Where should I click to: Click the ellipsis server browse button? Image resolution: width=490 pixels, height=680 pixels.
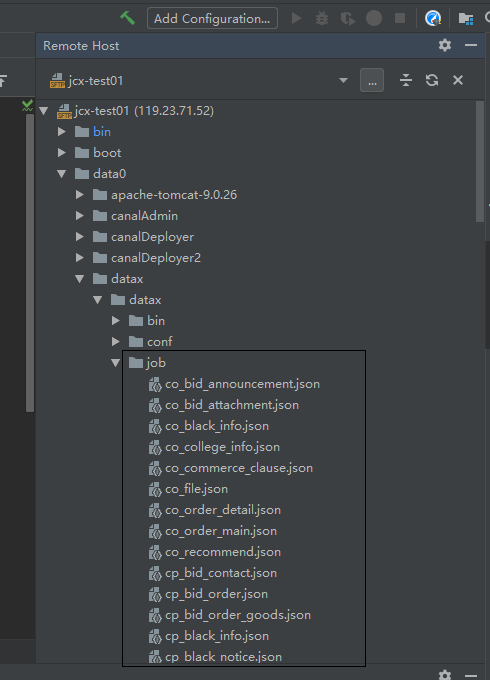(x=372, y=80)
